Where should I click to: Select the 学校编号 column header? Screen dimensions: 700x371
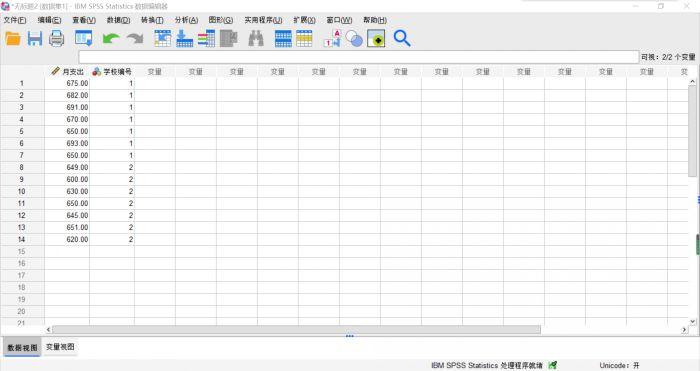[112, 71]
